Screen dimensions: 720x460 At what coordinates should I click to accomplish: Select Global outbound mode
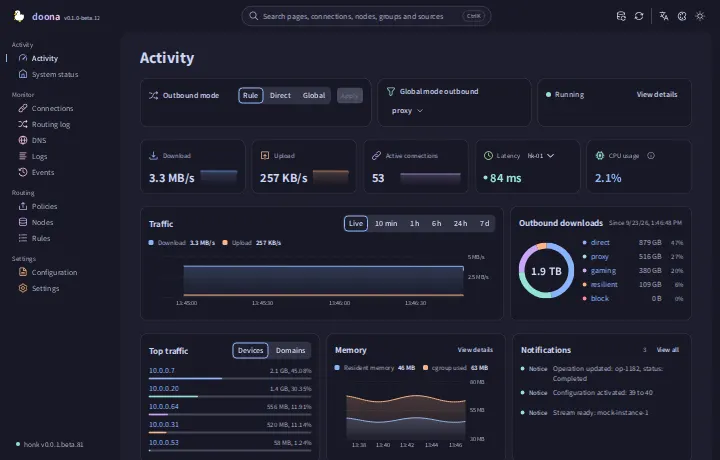click(314, 95)
